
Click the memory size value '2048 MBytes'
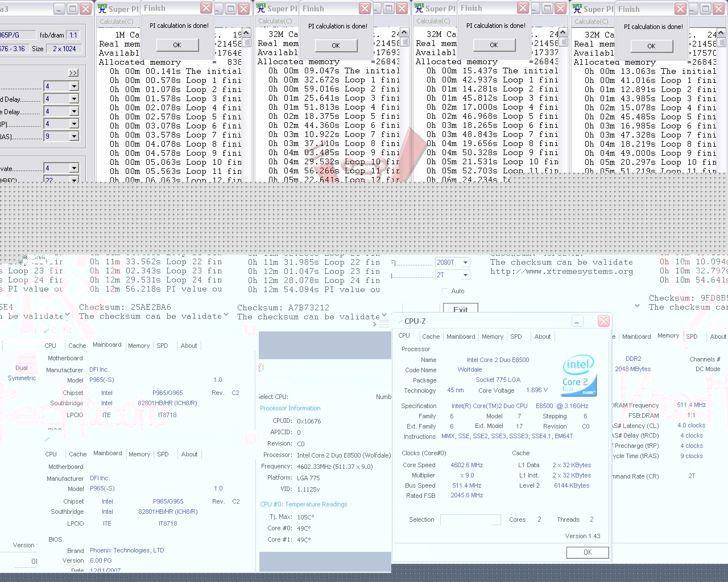pyautogui.click(x=632, y=369)
